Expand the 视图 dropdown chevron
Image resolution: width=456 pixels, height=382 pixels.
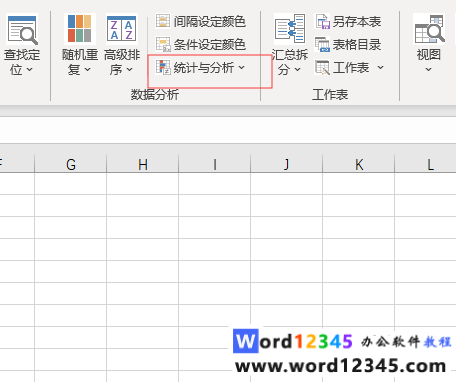(x=429, y=70)
